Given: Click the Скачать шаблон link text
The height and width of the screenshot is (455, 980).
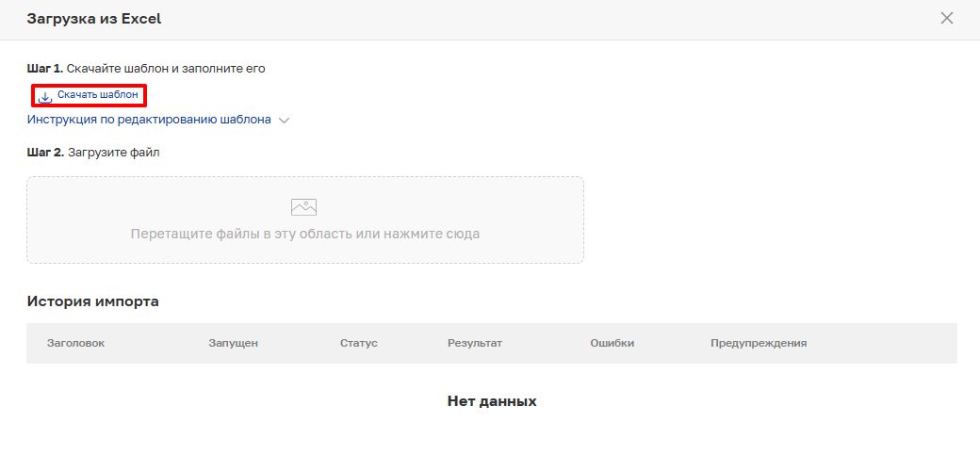Looking at the screenshot, I should pos(98,95).
